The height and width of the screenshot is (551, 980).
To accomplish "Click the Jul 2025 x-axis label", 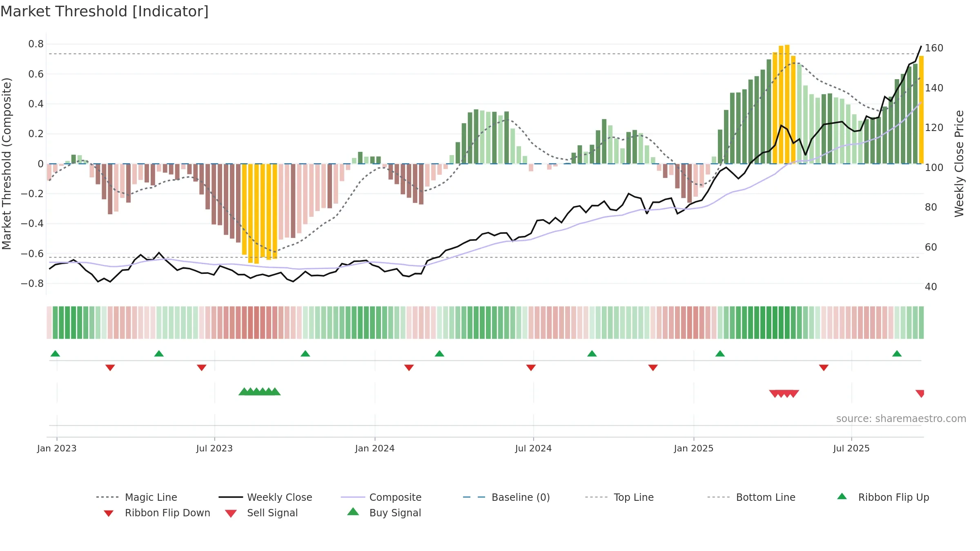I will point(851,448).
